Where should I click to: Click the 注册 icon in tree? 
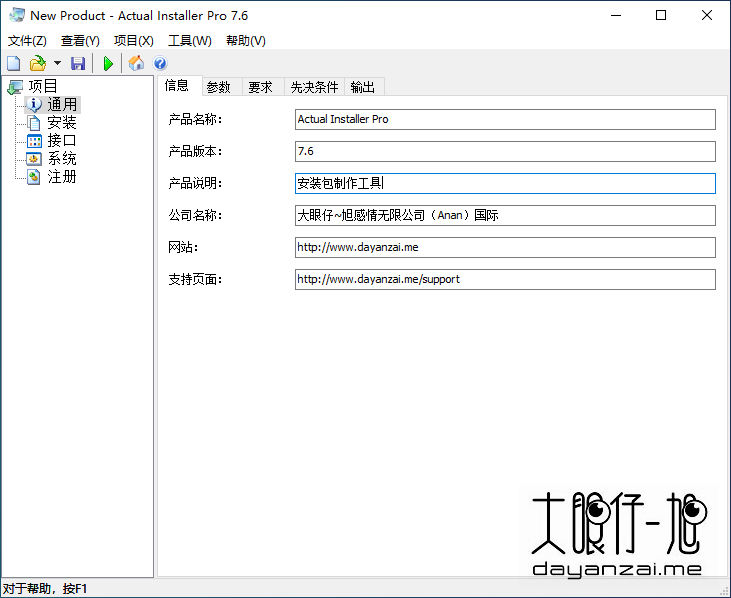pos(34,177)
